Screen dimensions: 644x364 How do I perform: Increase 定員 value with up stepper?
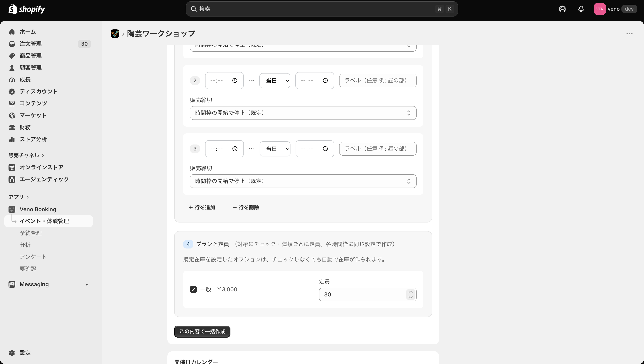point(411,292)
